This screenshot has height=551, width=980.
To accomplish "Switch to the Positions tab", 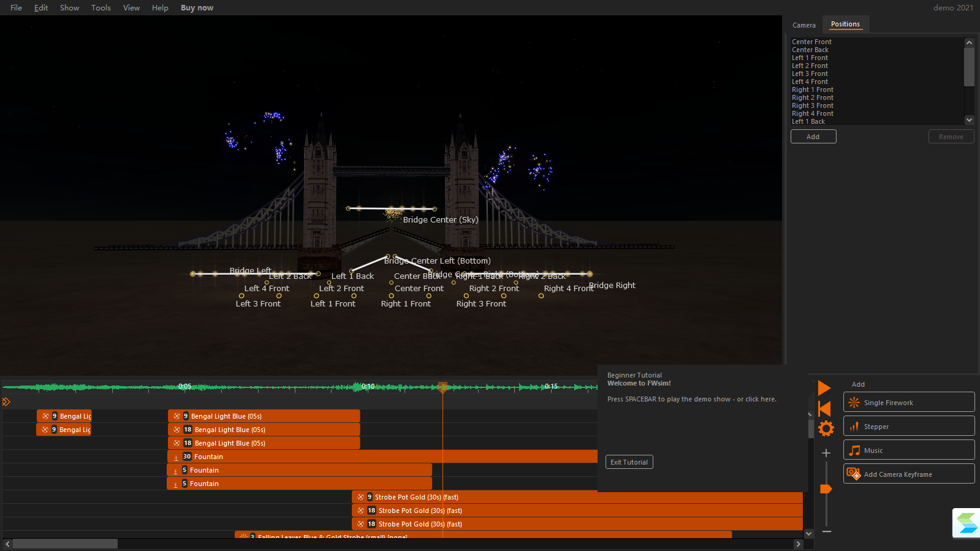I will tap(845, 25).
